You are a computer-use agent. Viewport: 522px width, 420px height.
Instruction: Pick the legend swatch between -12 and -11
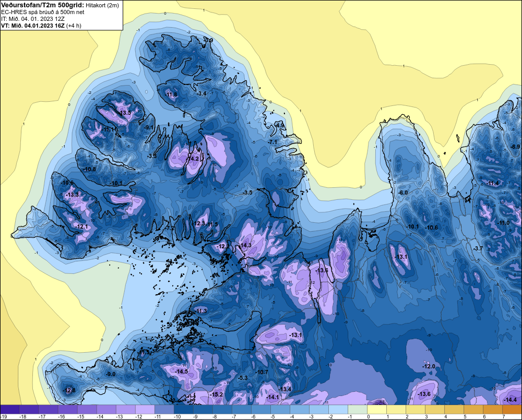(x=145, y=410)
